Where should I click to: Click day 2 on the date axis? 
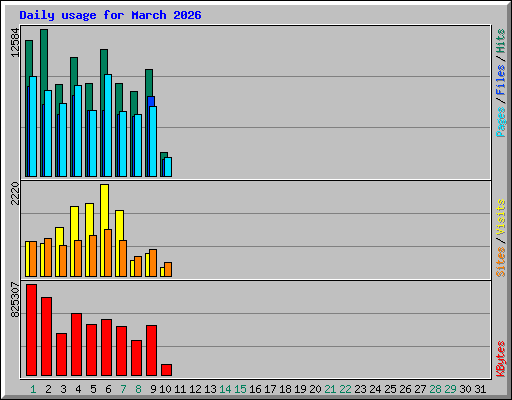coord(48,389)
